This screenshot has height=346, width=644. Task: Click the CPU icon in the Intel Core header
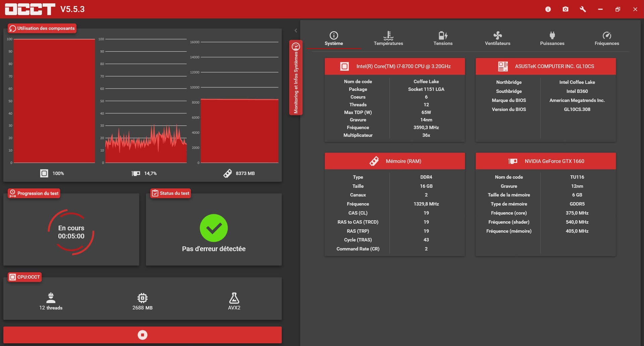(x=344, y=66)
